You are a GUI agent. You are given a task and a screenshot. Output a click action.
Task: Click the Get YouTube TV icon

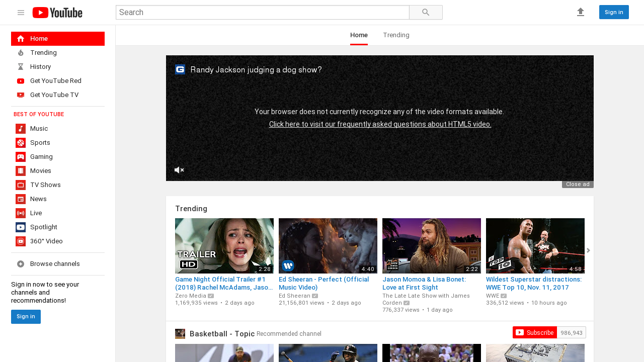[21, 95]
